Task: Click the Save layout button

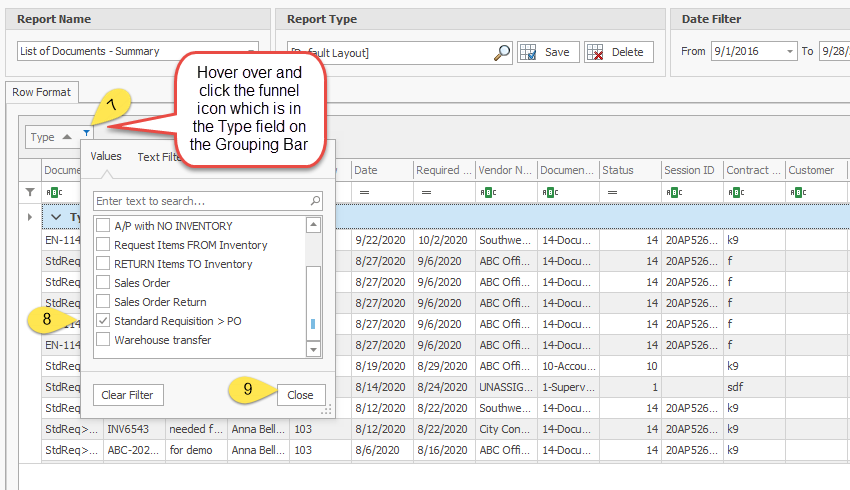Action: [x=547, y=52]
